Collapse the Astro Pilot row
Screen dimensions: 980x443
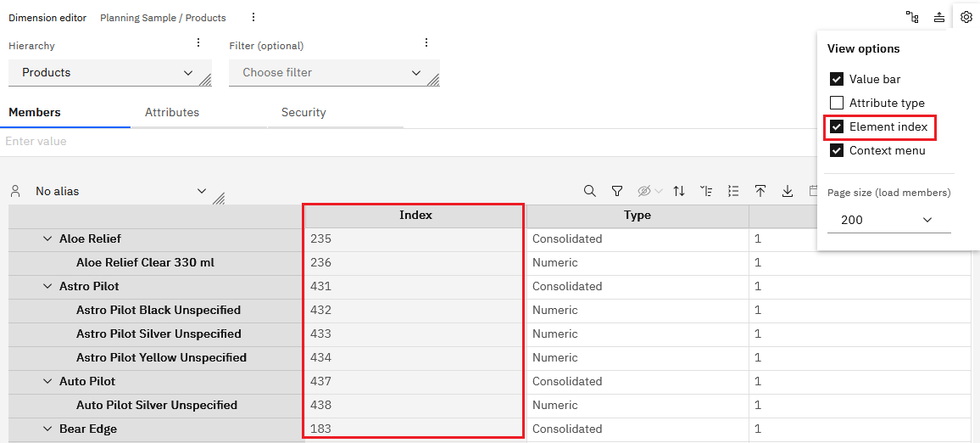[47, 287]
